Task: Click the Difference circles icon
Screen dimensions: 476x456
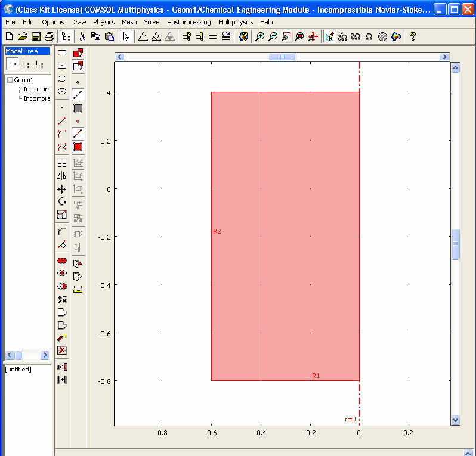Action: point(62,286)
